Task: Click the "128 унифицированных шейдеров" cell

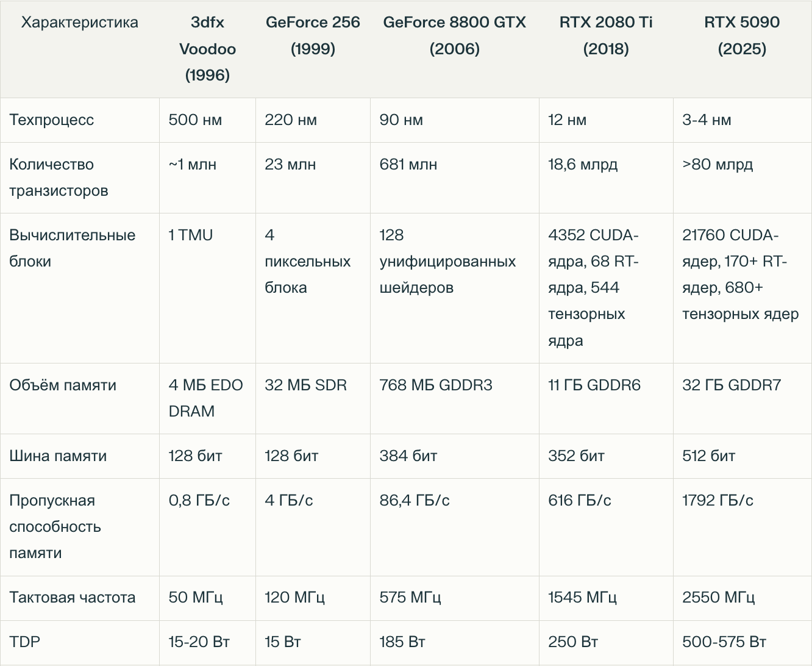Action: coord(447,261)
